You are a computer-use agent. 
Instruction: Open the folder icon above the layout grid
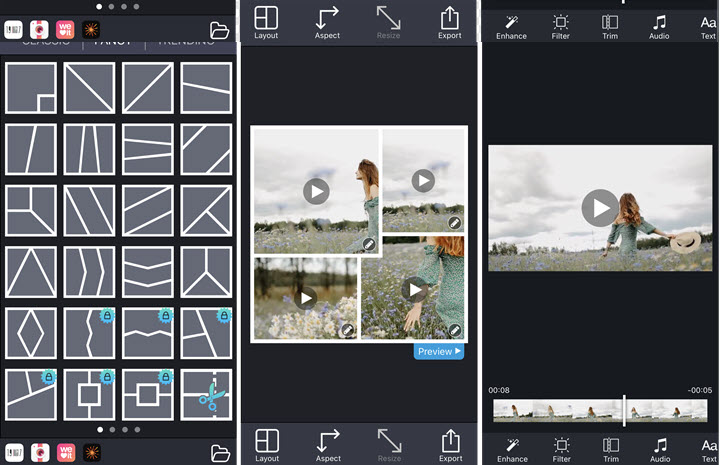220,30
